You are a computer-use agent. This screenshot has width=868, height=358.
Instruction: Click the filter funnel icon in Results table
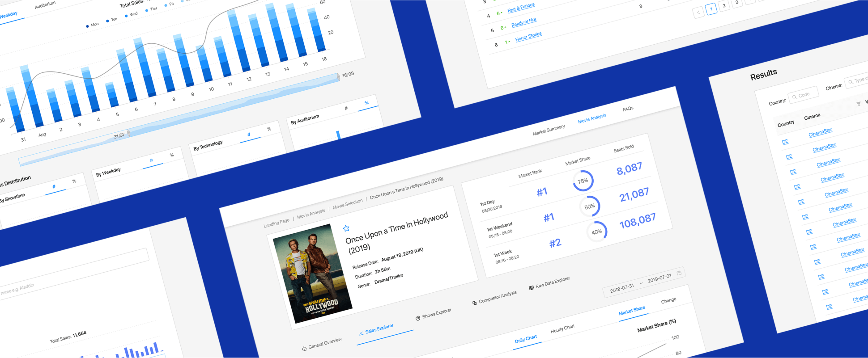tap(858, 104)
